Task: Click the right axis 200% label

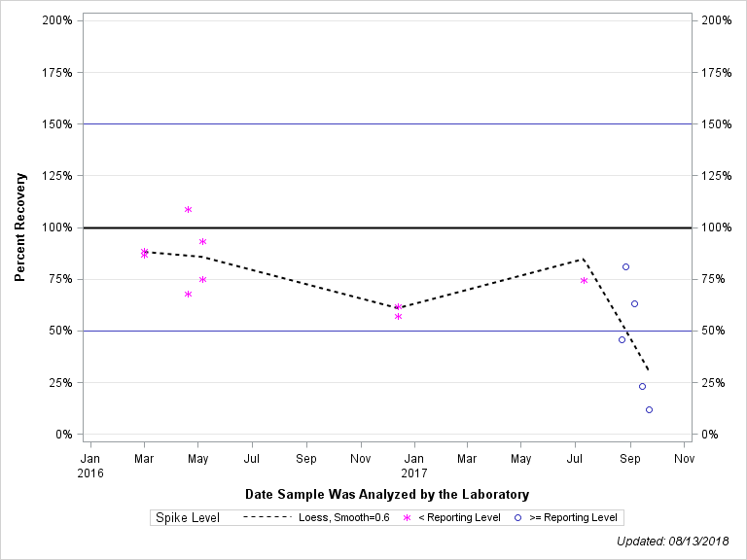Action: point(717,20)
